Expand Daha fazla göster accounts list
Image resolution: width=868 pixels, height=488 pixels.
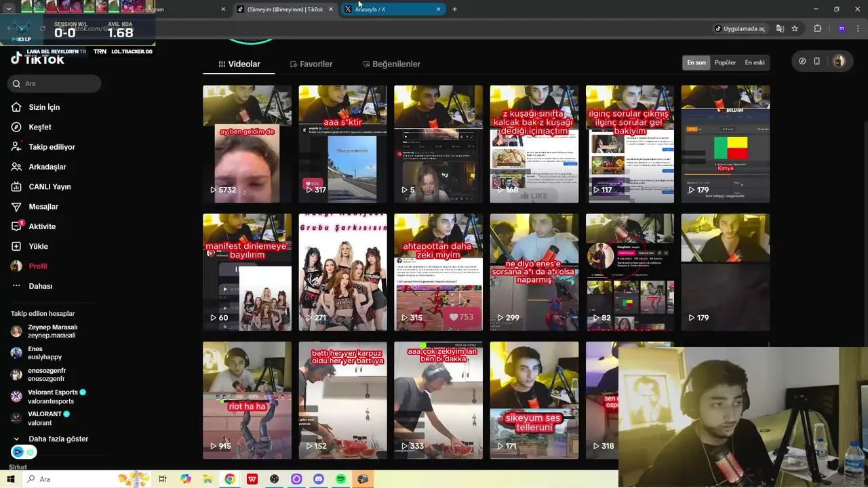(52, 439)
